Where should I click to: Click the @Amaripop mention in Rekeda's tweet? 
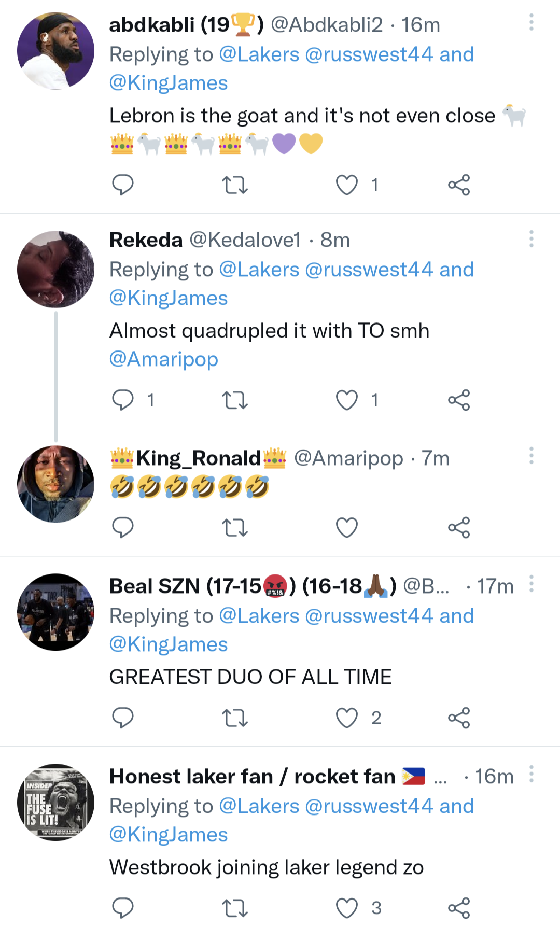[x=163, y=359]
